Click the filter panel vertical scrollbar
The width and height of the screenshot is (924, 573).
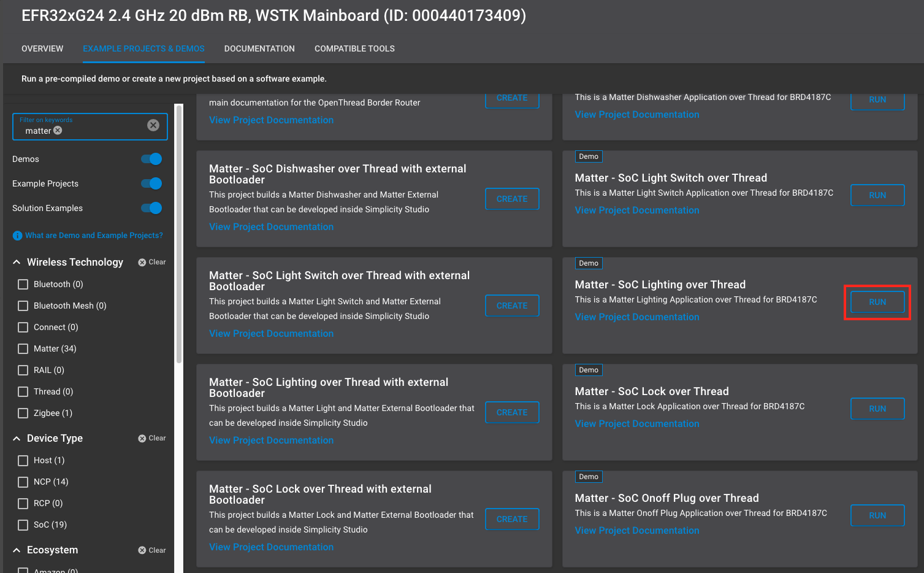[x=179, y=233]
